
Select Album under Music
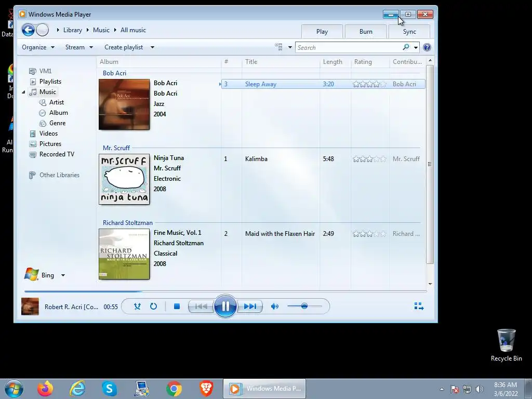pyautogui.click(x=54, y=113)
